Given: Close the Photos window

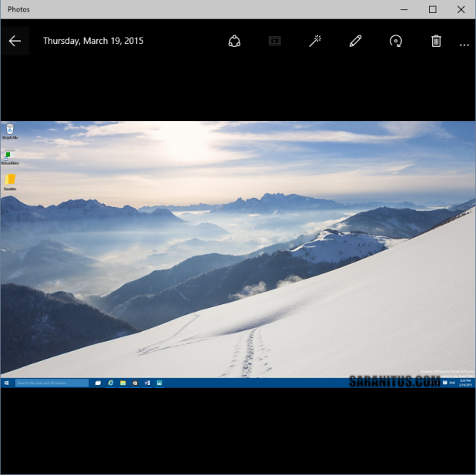Looking at the screenshot, I should 461,9.
